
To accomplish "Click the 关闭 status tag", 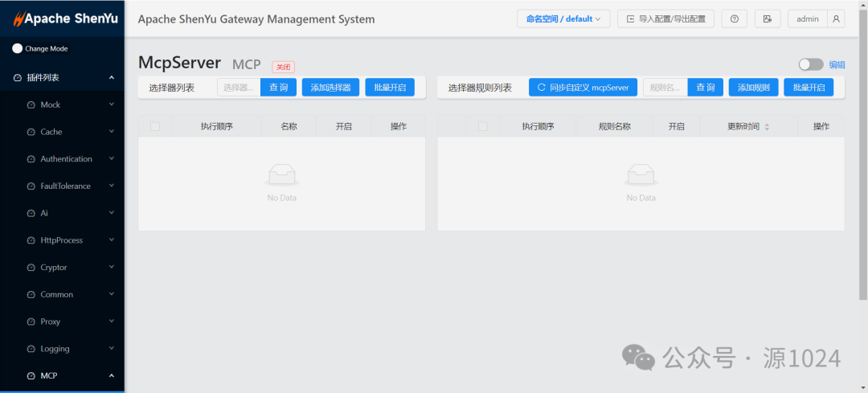I will click(x=283, y=67).
